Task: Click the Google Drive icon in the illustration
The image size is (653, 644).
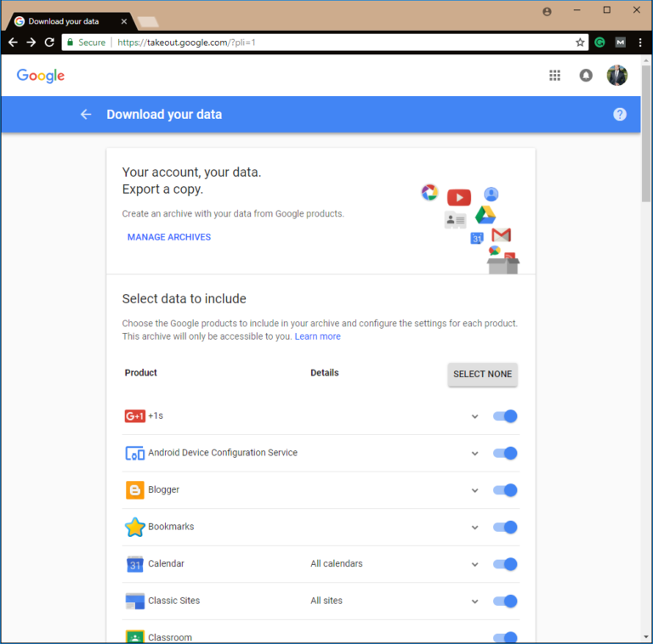Action: pyautogui.click(x=485, y=215)
